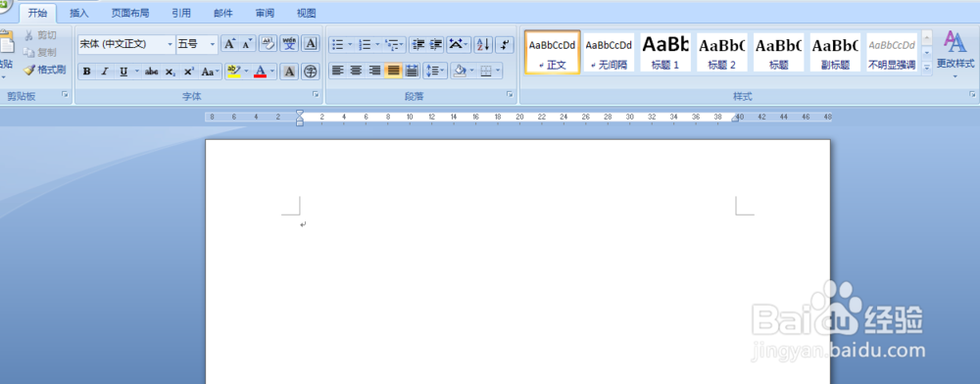Apply the 标题 2 style
Screen dimensions: 980x384
pyautogui.click(x=722, y=53)
